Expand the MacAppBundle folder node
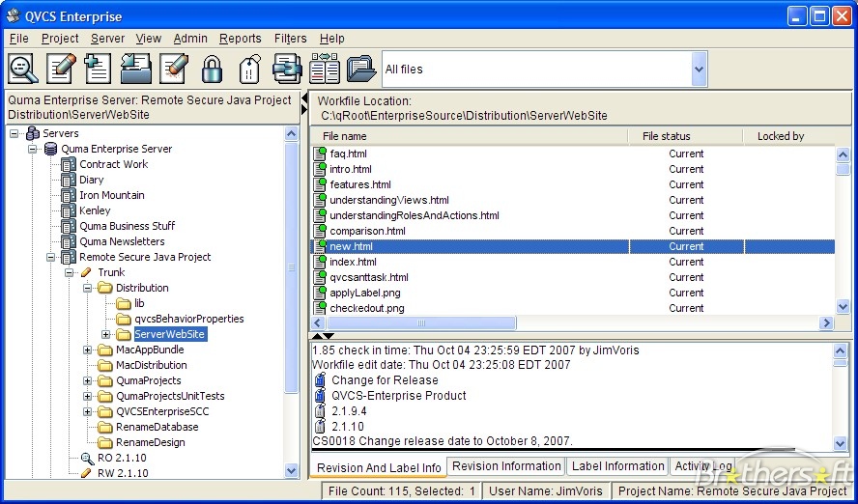The height and width of the screenshot is (504, 858). [x=88, y=350]
